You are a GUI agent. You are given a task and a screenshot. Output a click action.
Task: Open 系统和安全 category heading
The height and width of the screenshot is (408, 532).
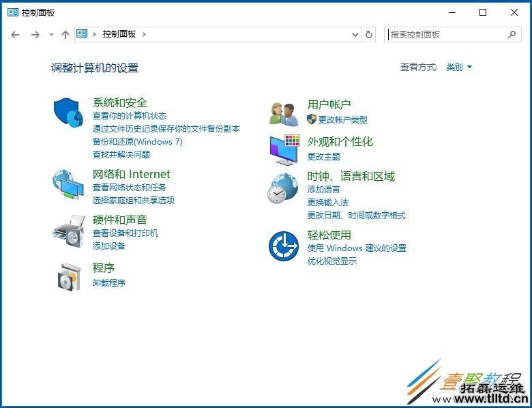[120, 102]
